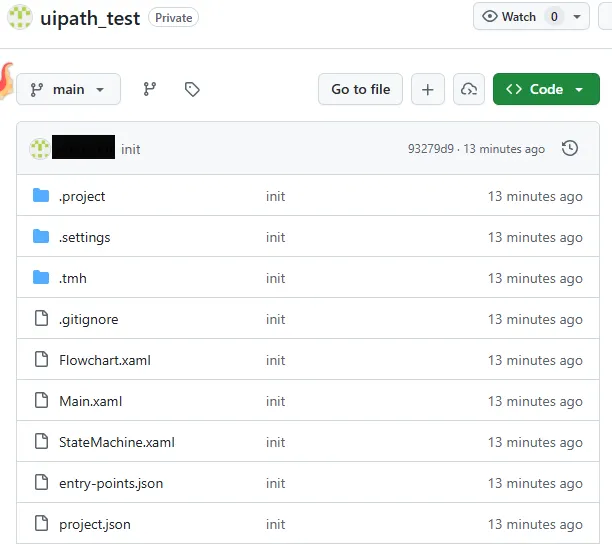Open init commit message in StateMachine.xaml row
Screen dimensions: 612x544
(276, 442)
